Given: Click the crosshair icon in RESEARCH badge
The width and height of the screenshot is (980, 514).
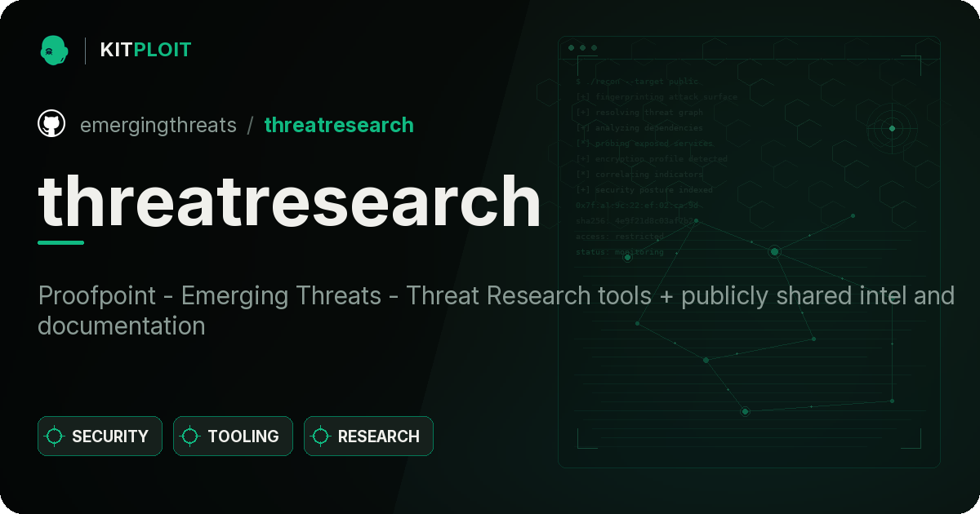Looking at the screenshot, I should click(321, 436).
